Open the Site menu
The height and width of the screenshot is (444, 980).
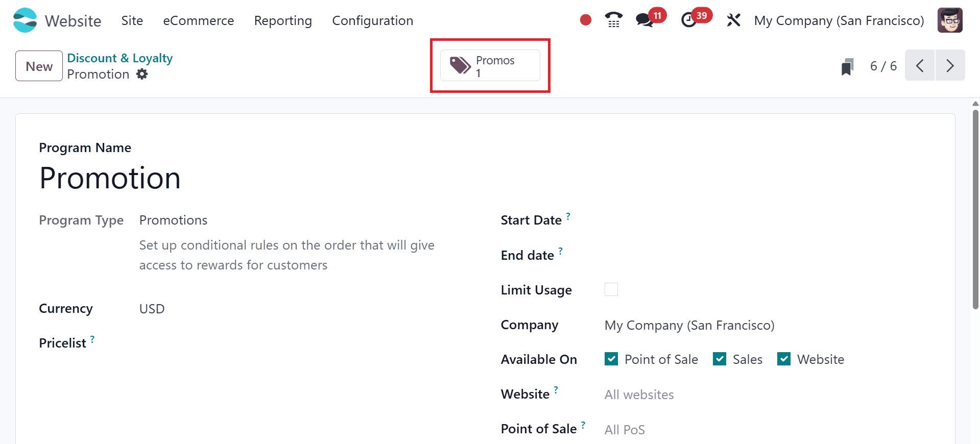[132, 20]
